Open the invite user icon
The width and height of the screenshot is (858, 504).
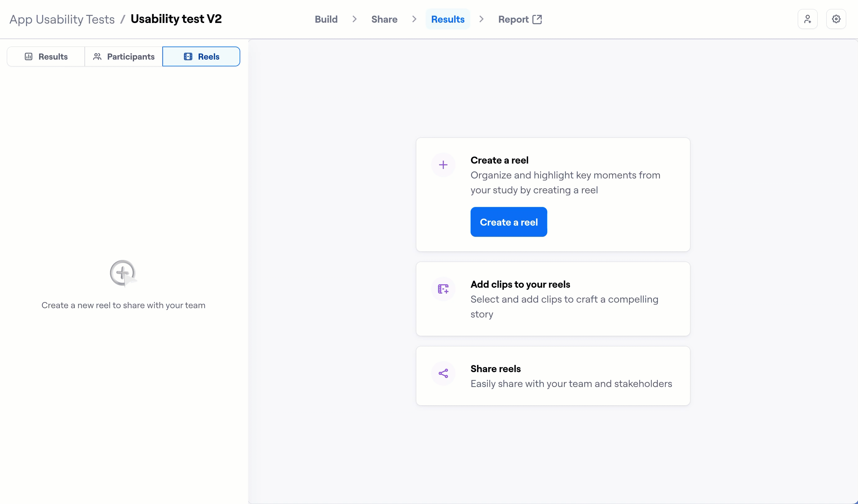coord(807,19)
